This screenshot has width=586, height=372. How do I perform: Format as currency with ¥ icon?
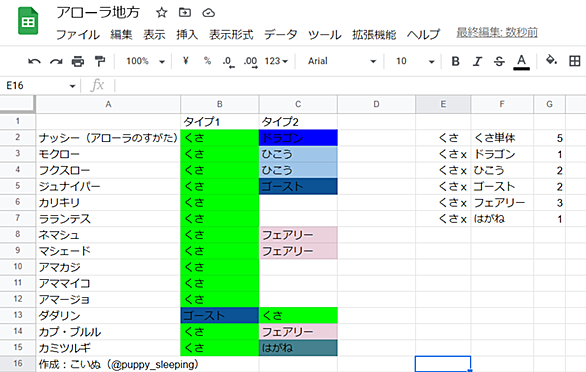click(x=185, y=61)
